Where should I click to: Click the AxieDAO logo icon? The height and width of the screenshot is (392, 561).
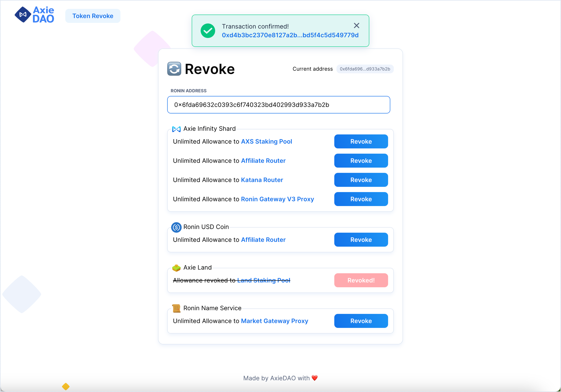click(23, 15)
